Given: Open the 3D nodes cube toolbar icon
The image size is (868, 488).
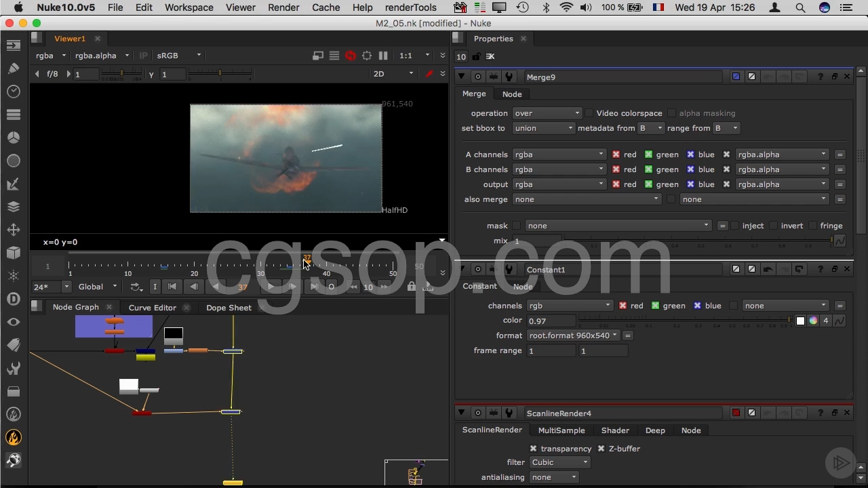Looking at the screenshot, I should coord(14,253).
